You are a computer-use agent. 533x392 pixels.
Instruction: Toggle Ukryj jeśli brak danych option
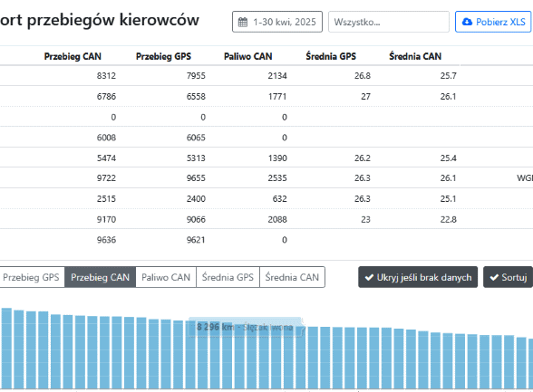(418, 277)
